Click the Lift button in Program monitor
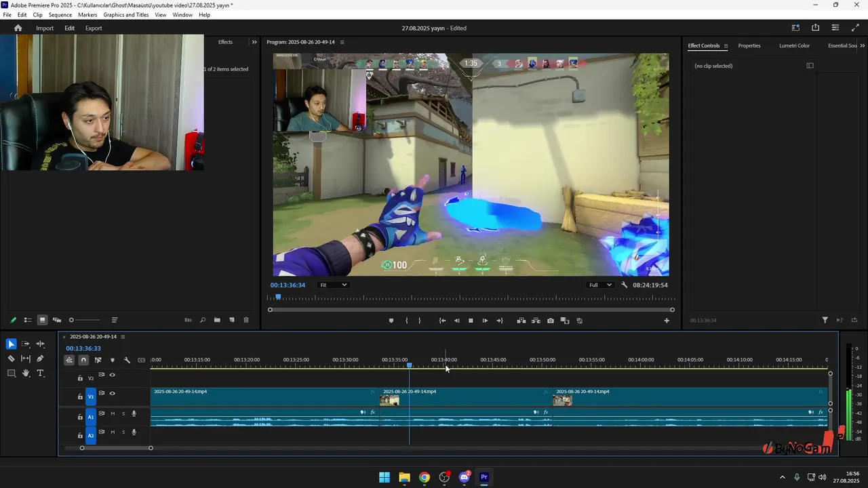Image resolution: width=868 pixels, height=488 pixels. pos(521,321)
